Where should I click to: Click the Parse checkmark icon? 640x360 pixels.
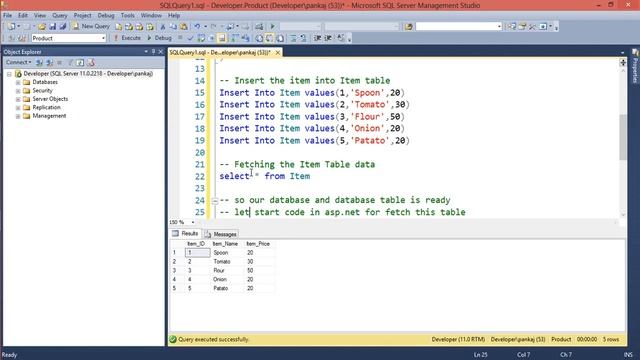[190, 38]
